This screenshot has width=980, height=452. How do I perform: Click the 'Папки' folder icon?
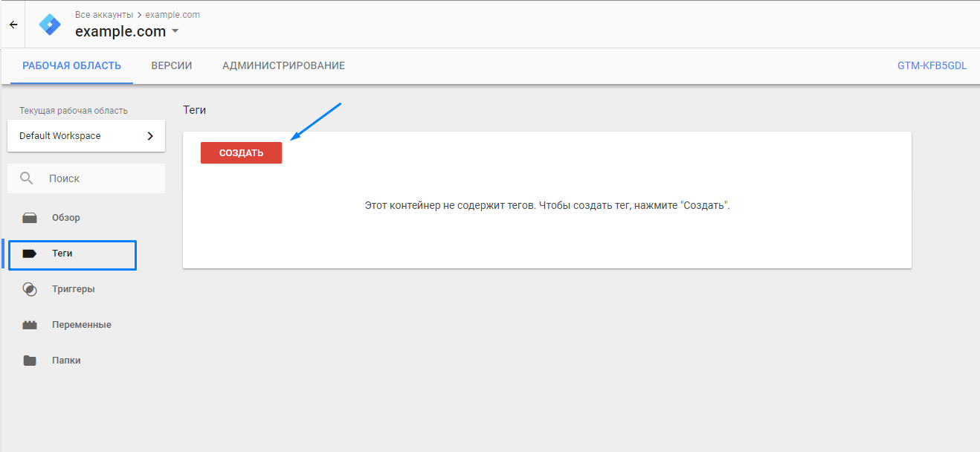(30, 361)
